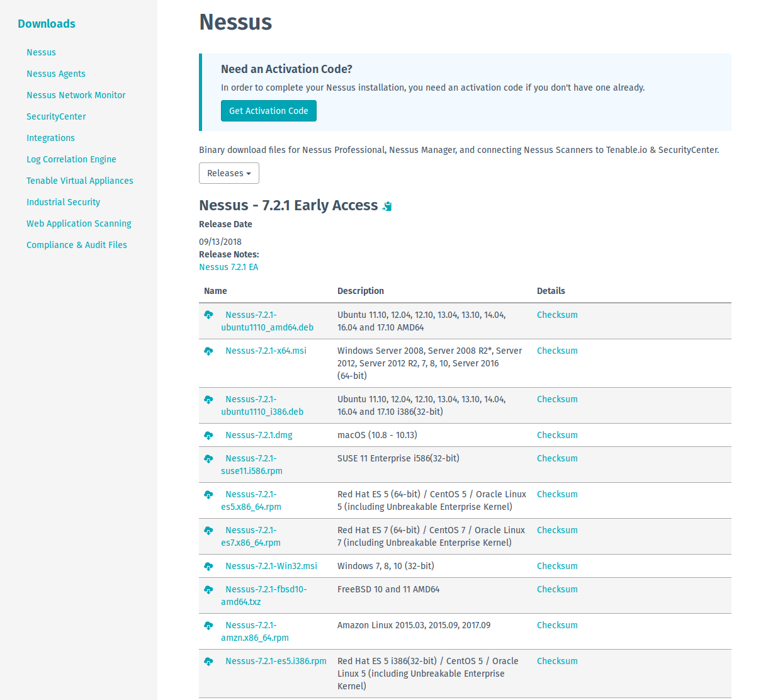
Task: View Checksum for Red Hat ES 5 64-bit
Action: click(557, 494)
